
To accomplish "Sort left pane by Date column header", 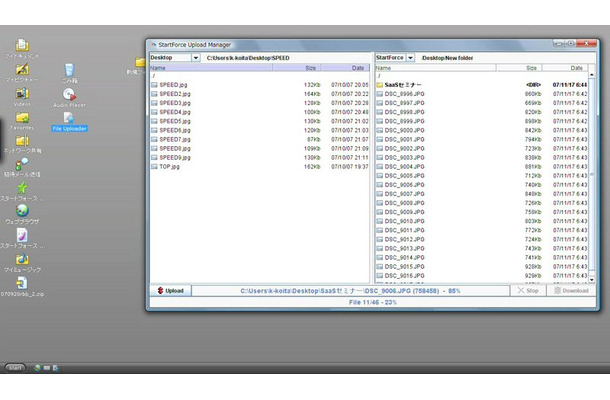I will [x=345, y=68].
